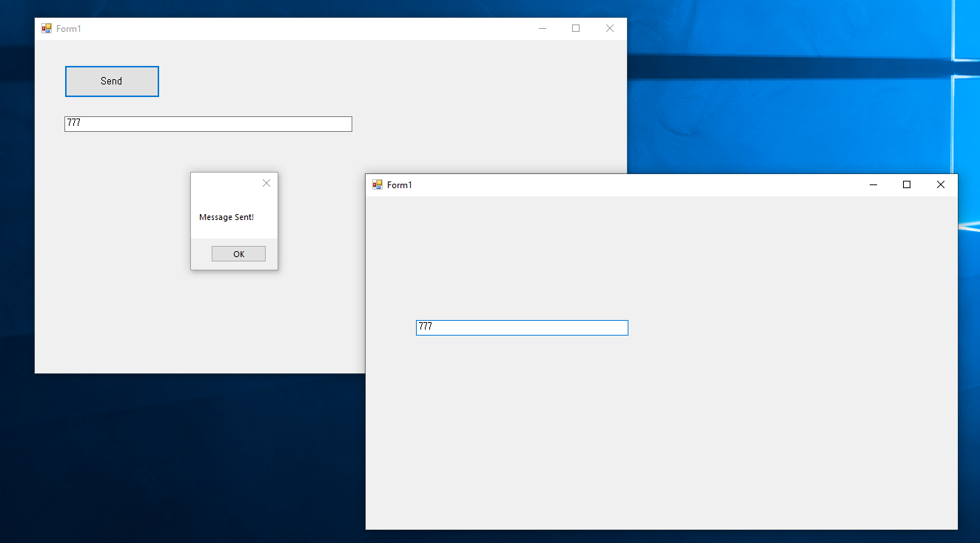Image resolution: width=980 pixels, height=543 pixels.
Task: Close the front Form1 window
Action: (x=941, y=184)
